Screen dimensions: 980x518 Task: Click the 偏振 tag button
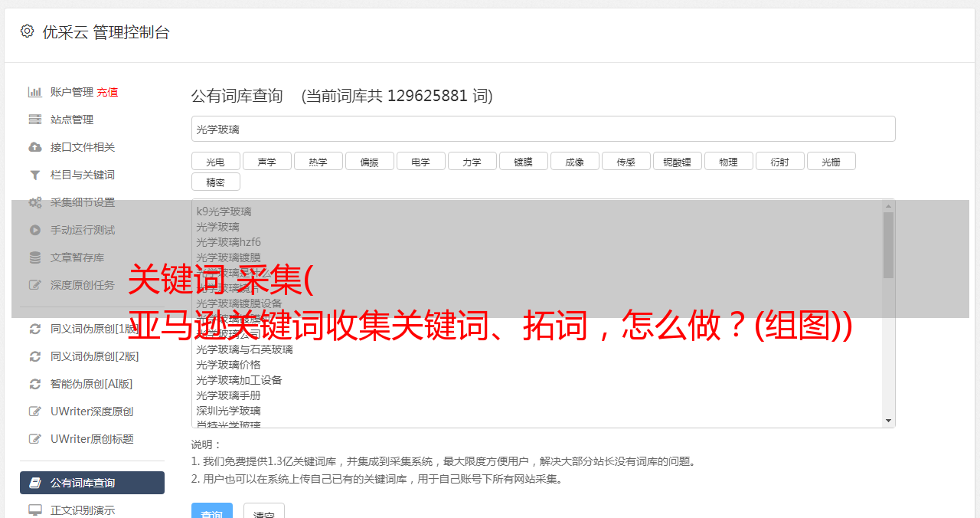coord(369,161)
